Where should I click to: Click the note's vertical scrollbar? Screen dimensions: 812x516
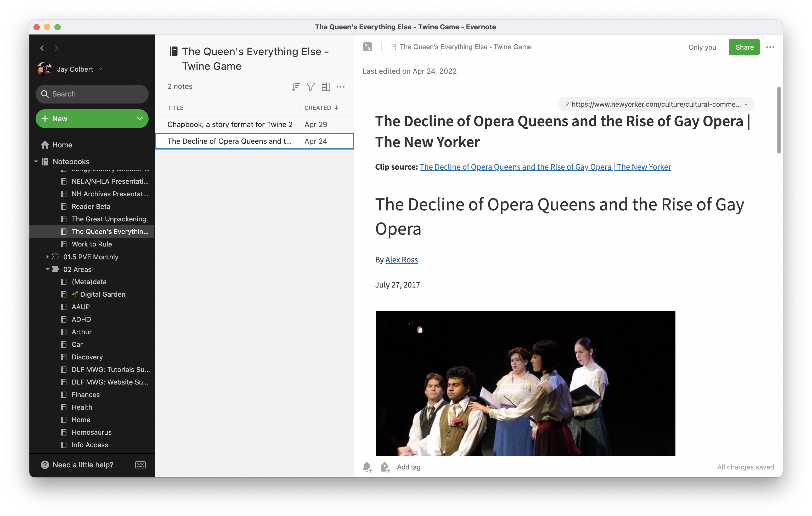(x=779, y=120)
